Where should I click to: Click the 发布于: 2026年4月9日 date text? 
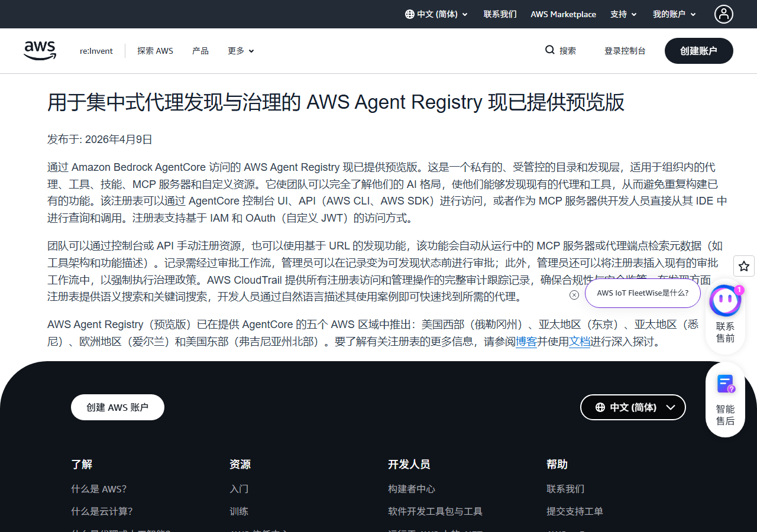[x=100, y=140]
